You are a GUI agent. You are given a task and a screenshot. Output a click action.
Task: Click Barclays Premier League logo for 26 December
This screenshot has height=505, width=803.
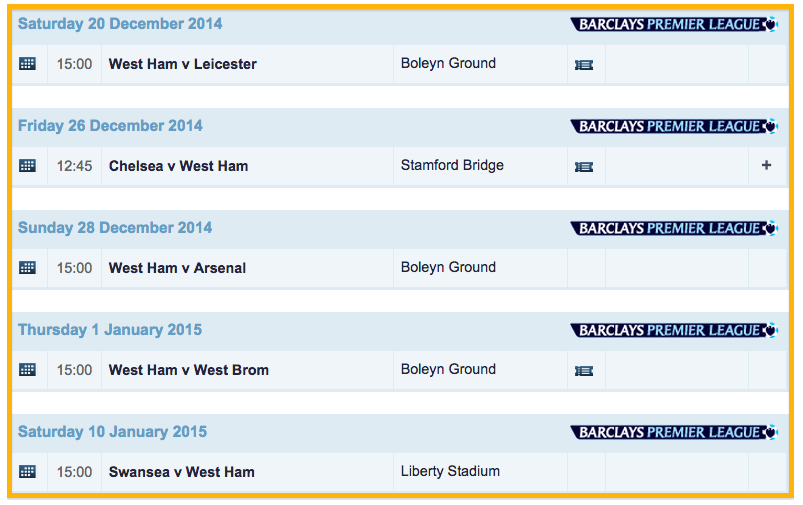click(x=674, y=126)
